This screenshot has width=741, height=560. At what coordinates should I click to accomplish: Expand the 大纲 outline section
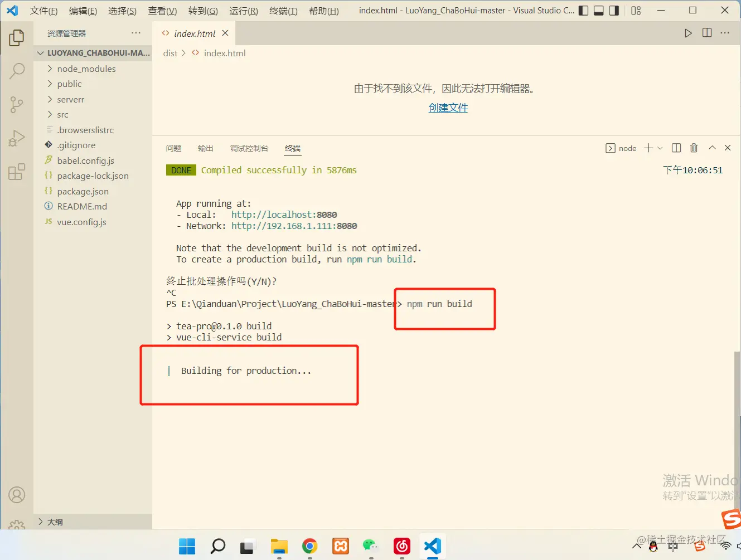pos(93,522)
